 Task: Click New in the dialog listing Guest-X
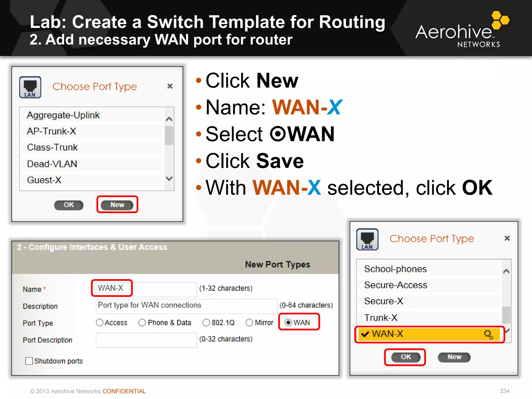point(117,205)
